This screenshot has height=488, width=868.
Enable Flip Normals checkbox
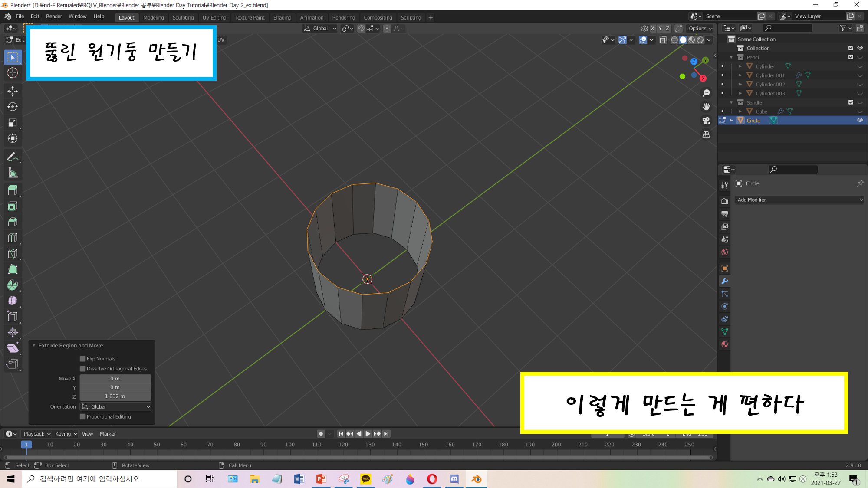(83, 359)
